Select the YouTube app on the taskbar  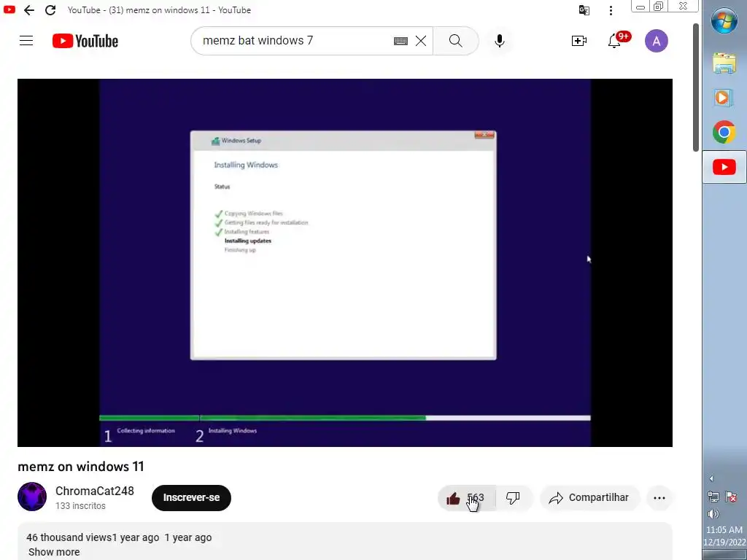(724, 167)
